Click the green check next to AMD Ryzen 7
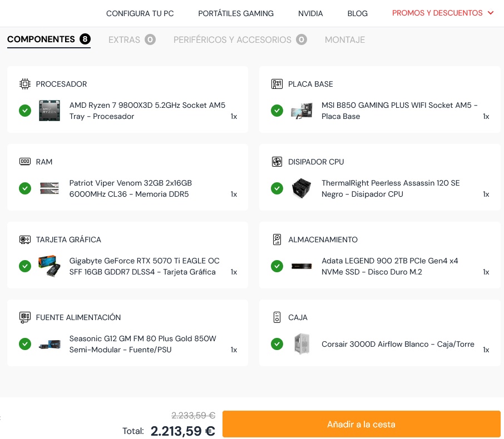The width and height of the screenshot is (504, 439). pyautogui.click(x=25, y=111)
